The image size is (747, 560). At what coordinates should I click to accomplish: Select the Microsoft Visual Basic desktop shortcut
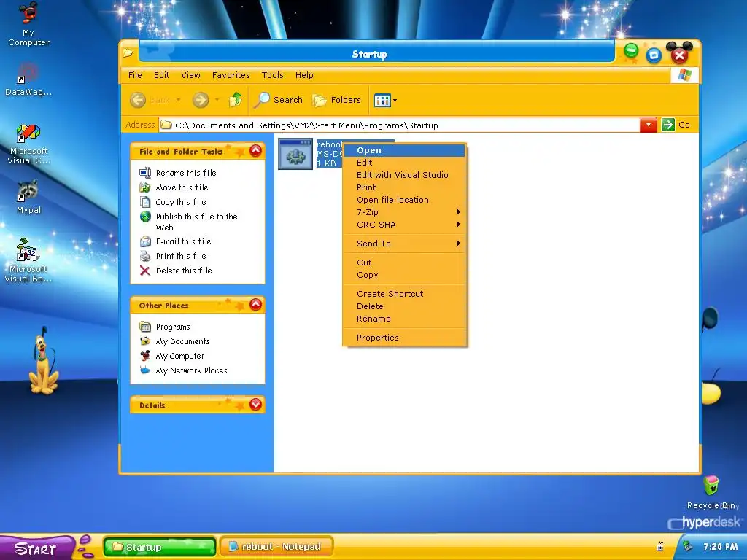click(x=28, y=260)
